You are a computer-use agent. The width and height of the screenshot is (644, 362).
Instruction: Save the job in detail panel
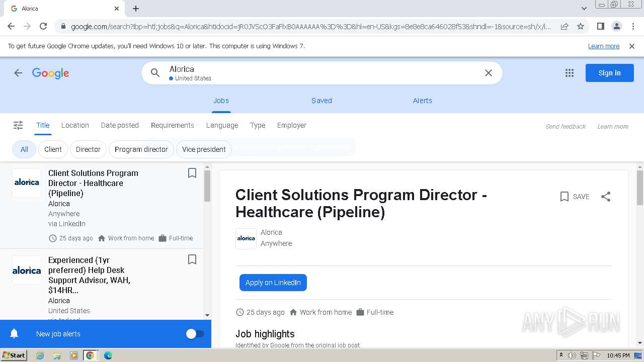pyautogui.click(x=575, y=197)
